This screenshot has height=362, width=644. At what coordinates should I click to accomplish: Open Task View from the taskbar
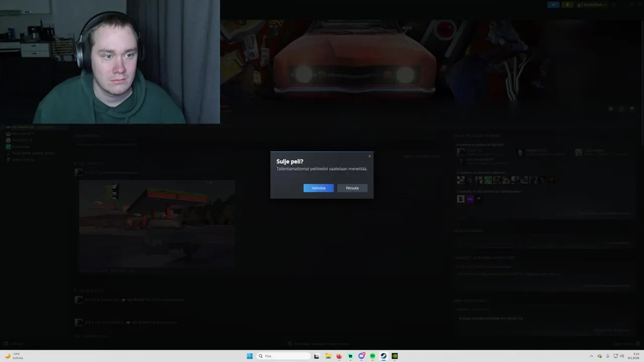316,356
